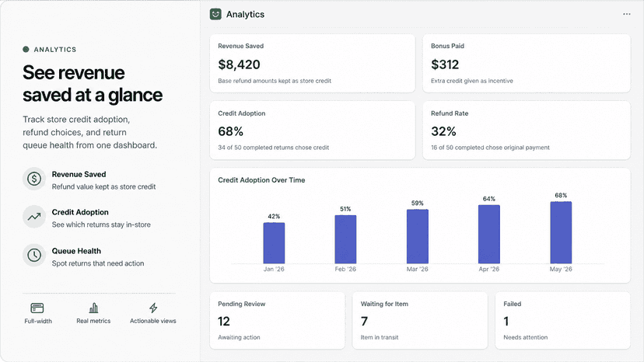Open the Bonus Paid card
The height and width of the screenshot is (362, 644).
527,63
